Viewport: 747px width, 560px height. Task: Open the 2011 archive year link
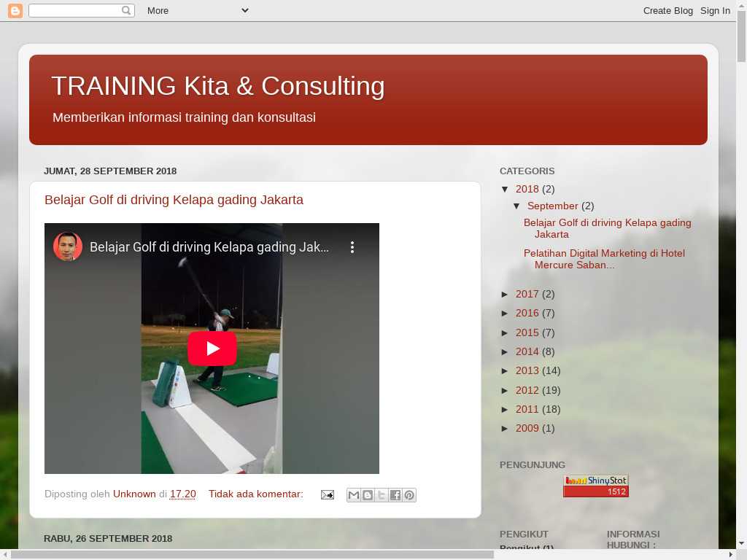[x=527, y=410]
